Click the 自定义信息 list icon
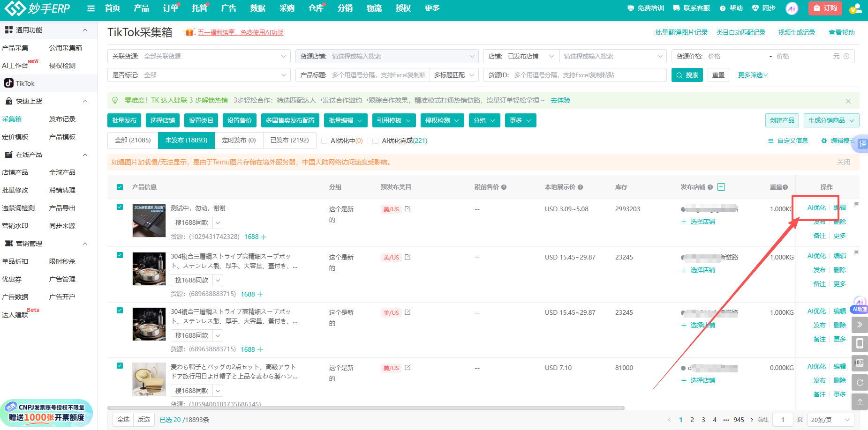 coord(770,141)
